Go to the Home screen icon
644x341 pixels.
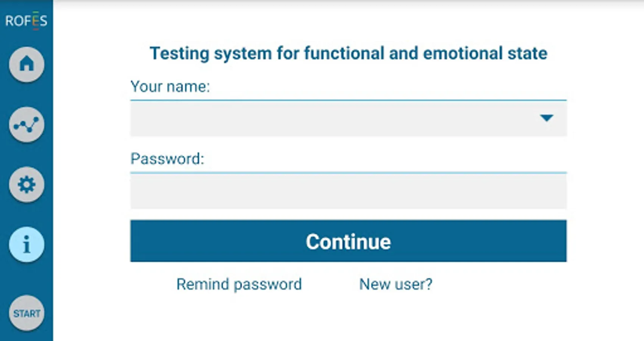point(27,64)
